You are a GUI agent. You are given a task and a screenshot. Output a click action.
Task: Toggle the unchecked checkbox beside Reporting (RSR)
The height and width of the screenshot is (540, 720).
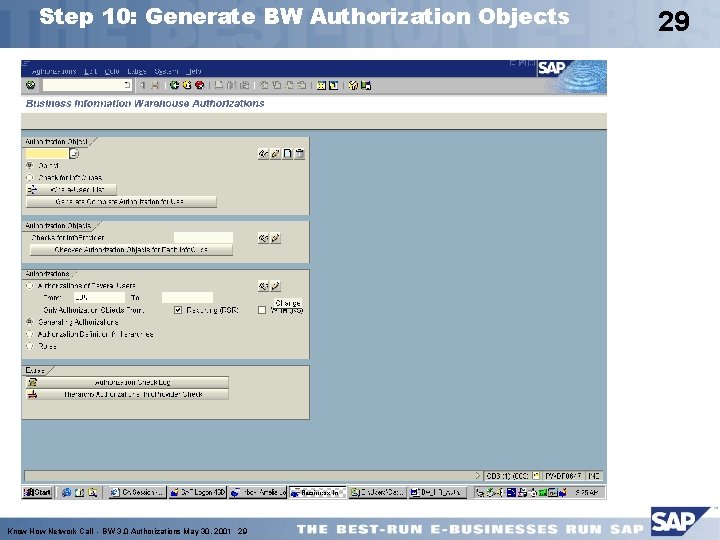pyautogui.click(x=262, y=310)
